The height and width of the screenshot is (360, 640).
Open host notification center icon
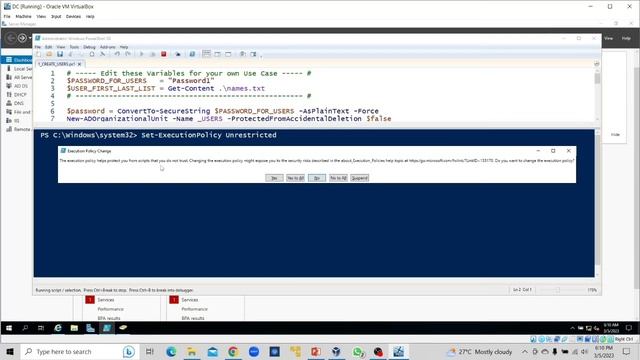pos(627,351)
